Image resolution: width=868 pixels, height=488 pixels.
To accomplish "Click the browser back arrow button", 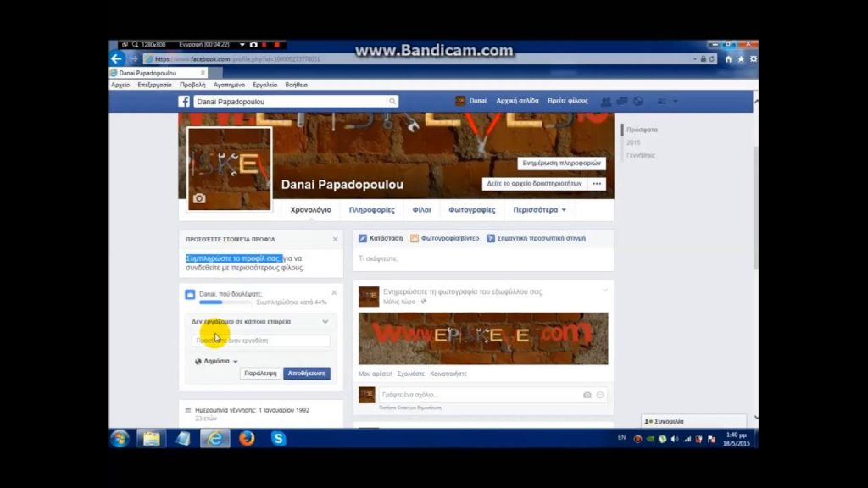I will 116,58.
